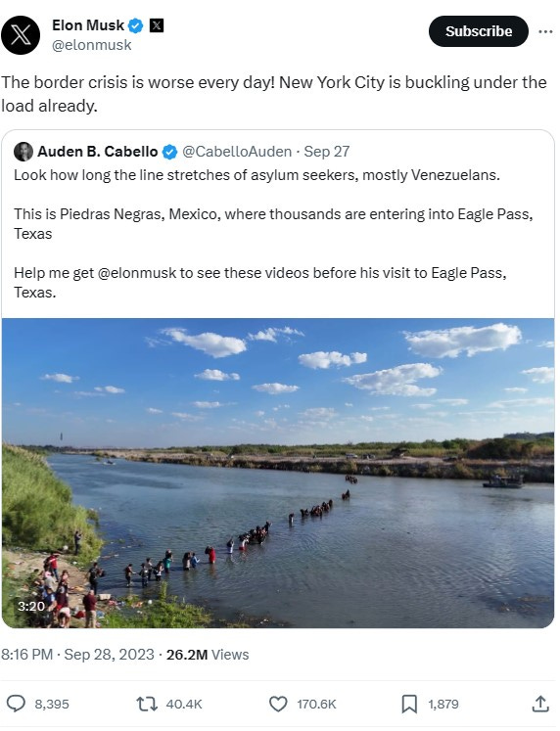Viewport: 560px width, 731px height.
Task: Open the @elonmusk handle link
Action: [x=91, y=45]
